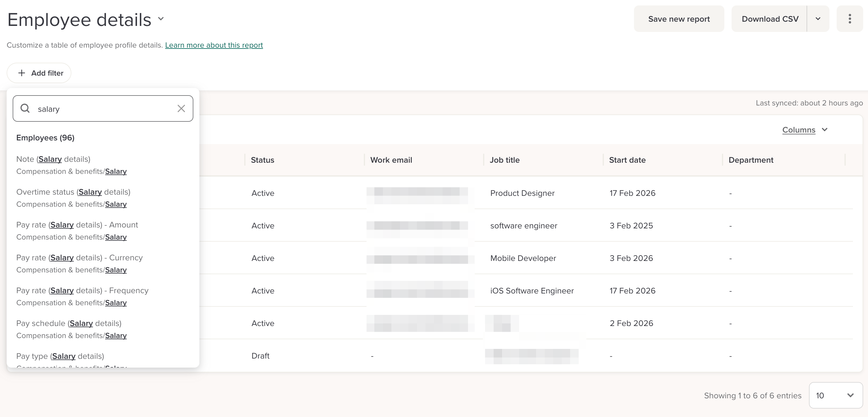This screenshot has width=868, height=417.
Task: Open the Columns dropdown
Action: [805, 130]
